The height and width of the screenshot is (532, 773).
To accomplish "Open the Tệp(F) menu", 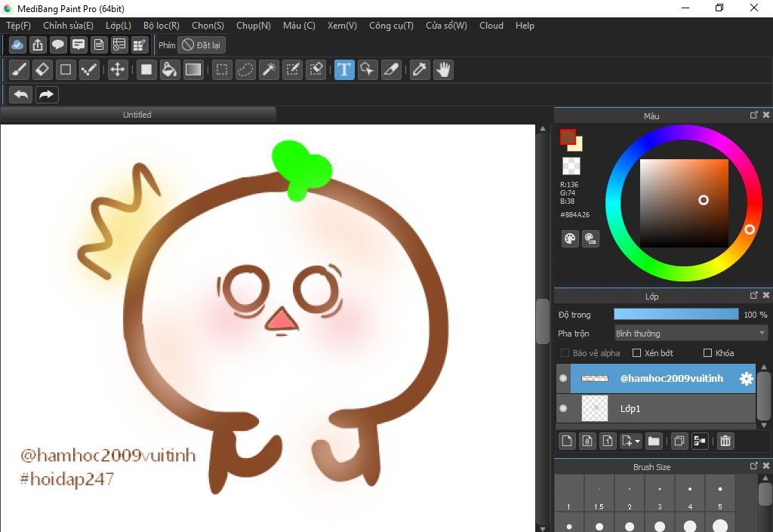I will [x=18, y=26].
